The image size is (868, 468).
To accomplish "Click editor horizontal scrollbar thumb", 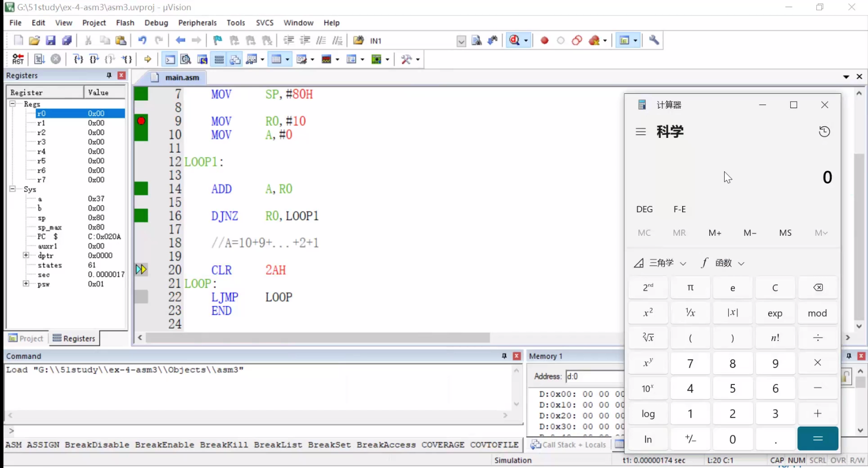I will tap(317, 338).
